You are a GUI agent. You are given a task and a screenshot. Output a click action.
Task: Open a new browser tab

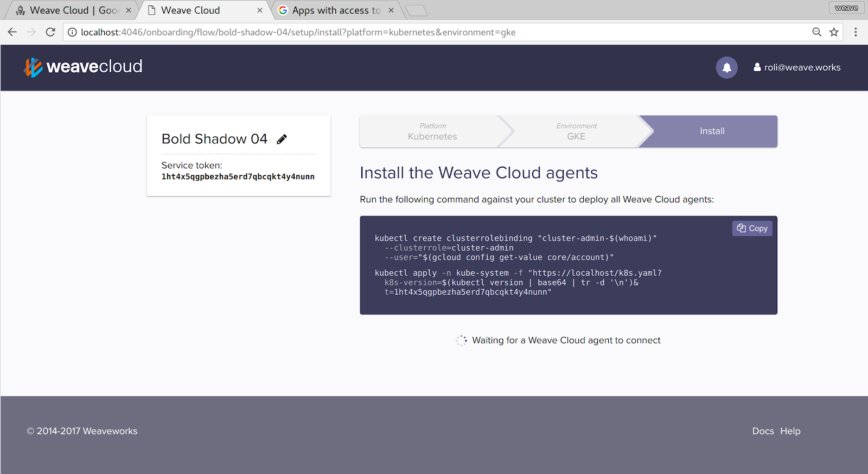click(x=416, y=10)
